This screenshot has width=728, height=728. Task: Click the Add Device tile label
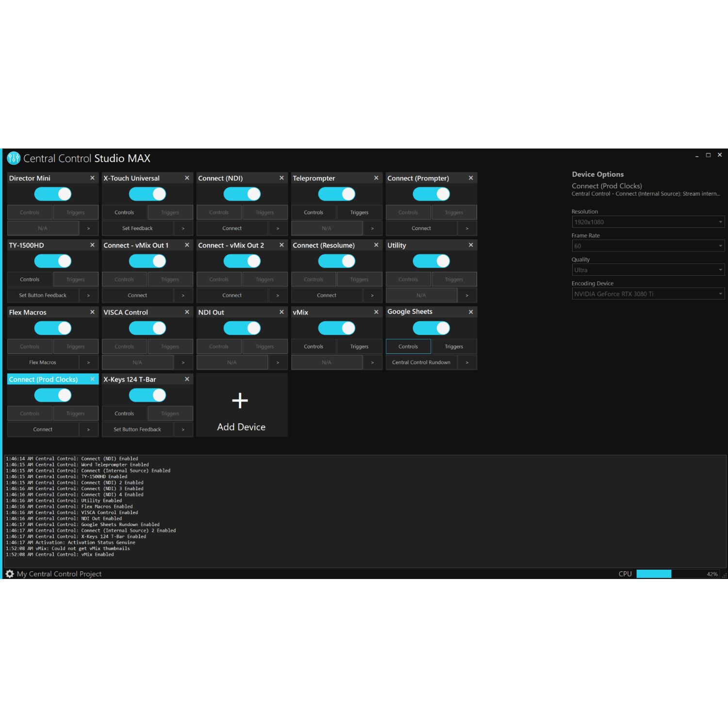(x=241, y=427)
